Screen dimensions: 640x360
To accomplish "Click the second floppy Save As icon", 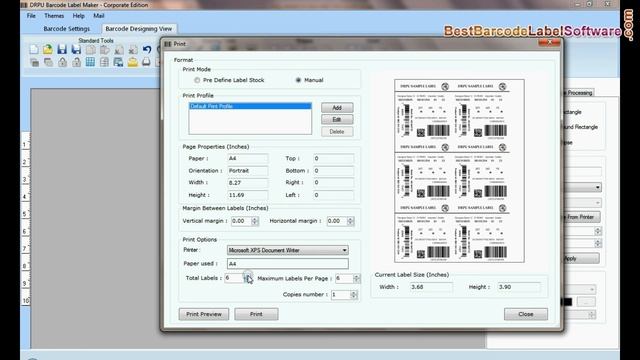I will pyautogui.click(x=76, y=50).
